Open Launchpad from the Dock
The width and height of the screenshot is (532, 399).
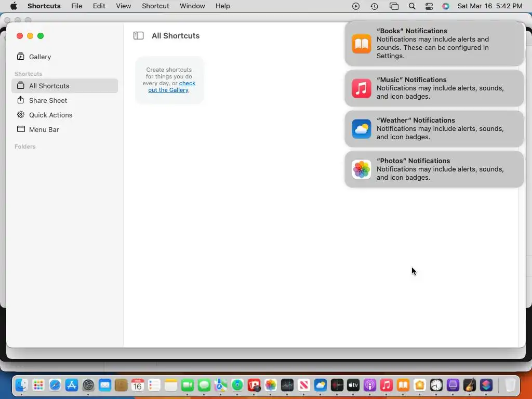click(x=38, y=385)
